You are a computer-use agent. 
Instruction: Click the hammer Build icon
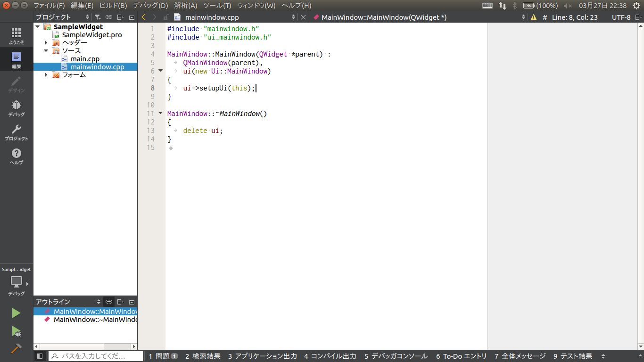[x=16, y=348]
